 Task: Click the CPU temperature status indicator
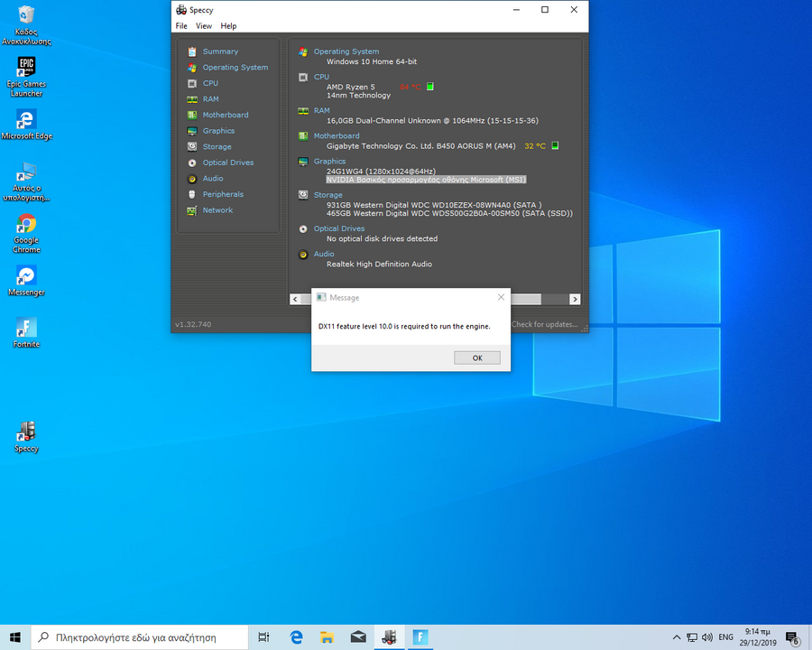coord(429,87)
